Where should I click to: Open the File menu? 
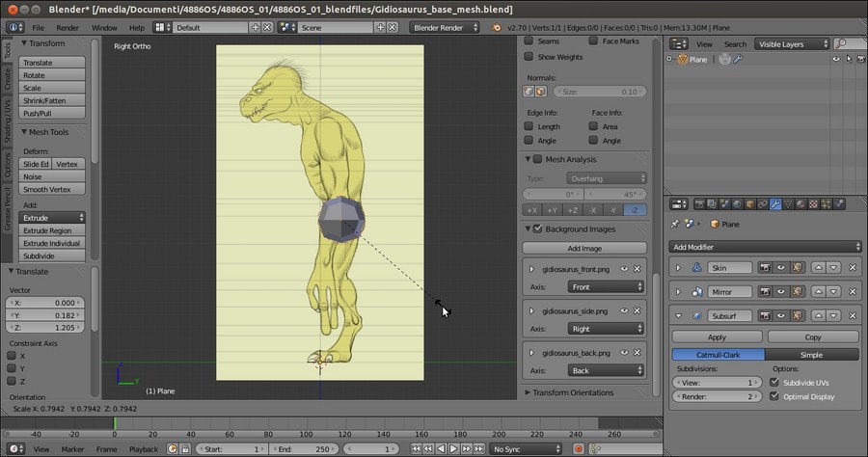39,27
